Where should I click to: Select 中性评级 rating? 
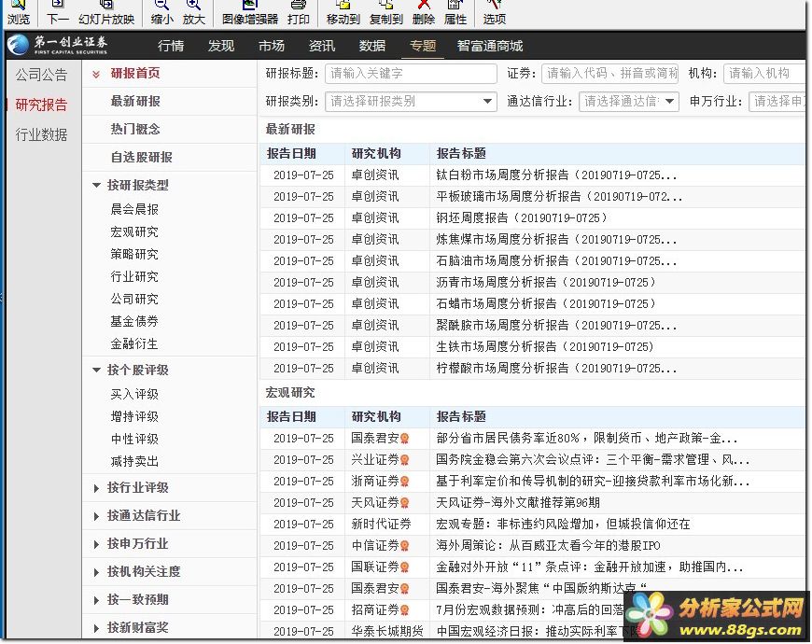pos(134,439)
